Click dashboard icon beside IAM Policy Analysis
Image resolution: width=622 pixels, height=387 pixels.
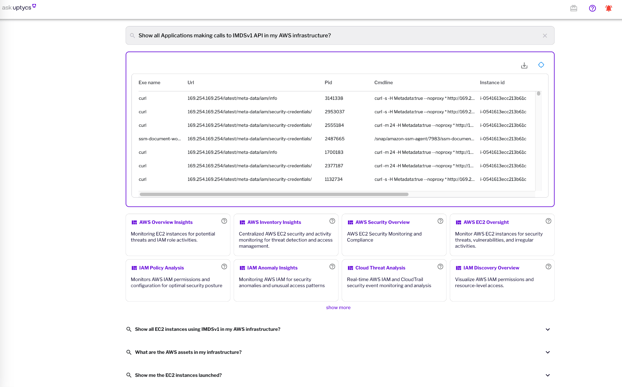click(134, 268)
